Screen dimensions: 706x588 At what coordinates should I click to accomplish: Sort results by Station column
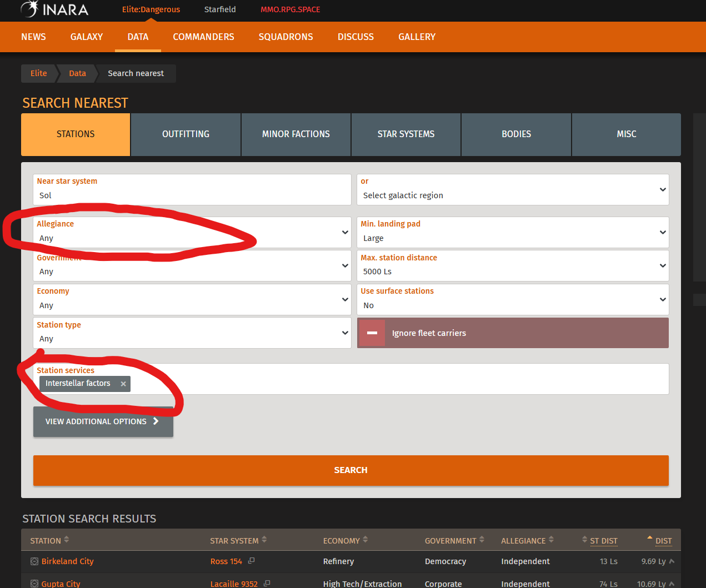49,540
